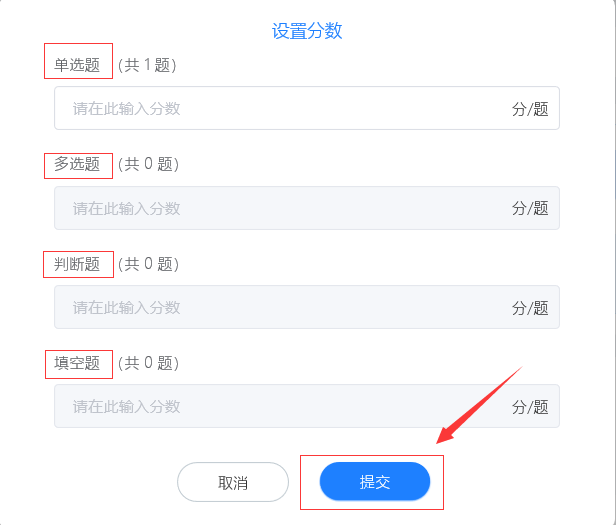Select the 多选题 score input field
Screen dimensions: 616x525
tap(280, 208)
